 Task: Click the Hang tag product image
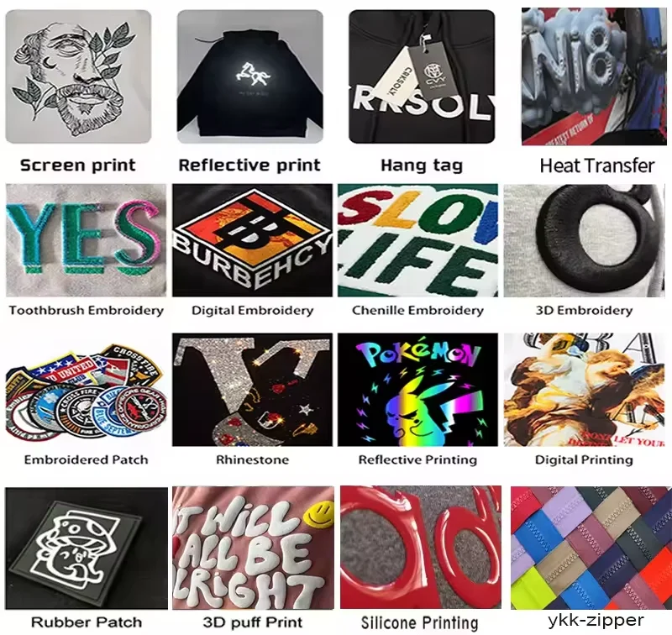coord(422,76)
